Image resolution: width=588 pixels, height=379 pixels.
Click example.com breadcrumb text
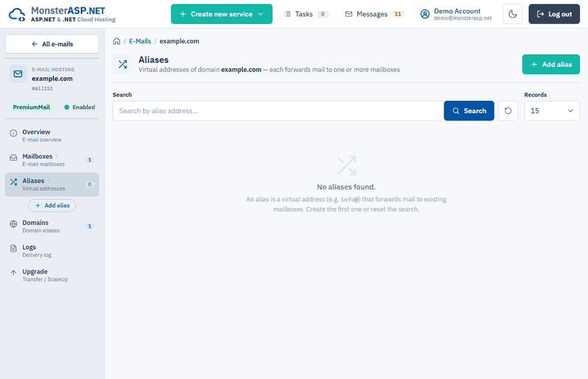179,41
